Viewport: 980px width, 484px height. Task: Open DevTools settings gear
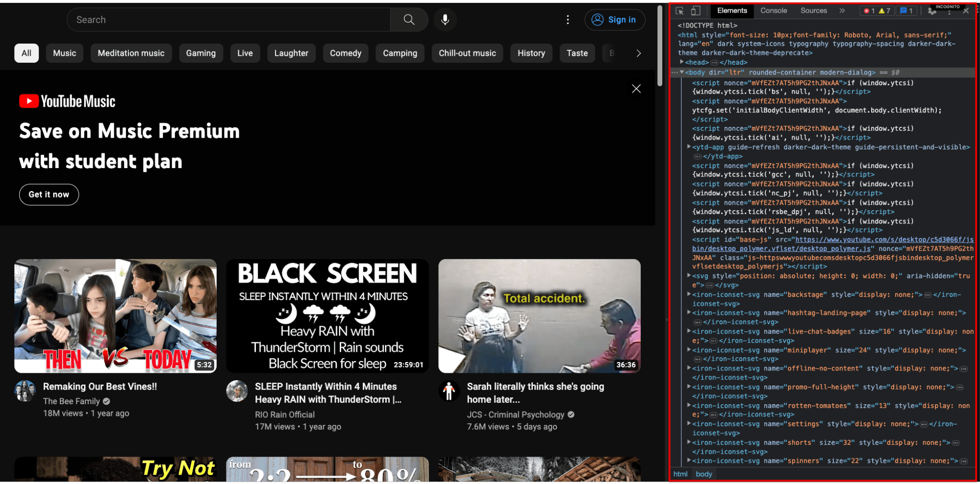click(x=932, y=11)
